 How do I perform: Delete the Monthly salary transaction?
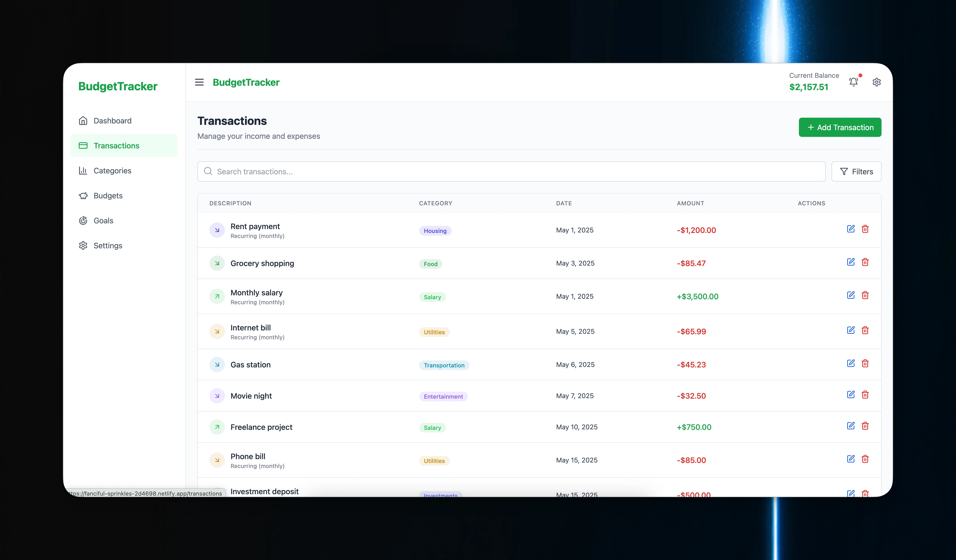tap(865, 295)
